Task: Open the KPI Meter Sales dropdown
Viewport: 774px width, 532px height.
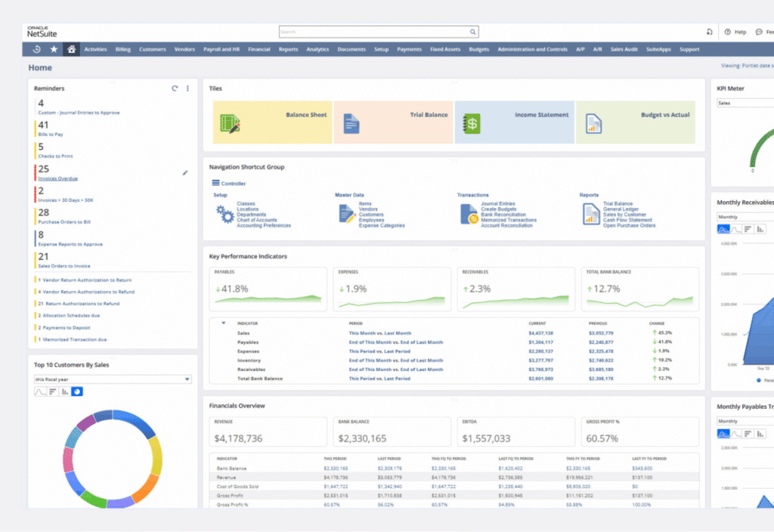Action: [x=745, y=103]
